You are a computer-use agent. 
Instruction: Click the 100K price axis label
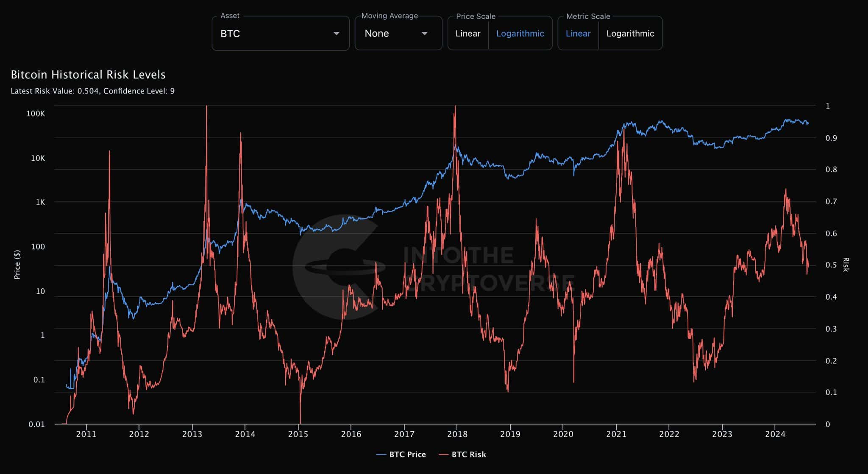(36, 114)
